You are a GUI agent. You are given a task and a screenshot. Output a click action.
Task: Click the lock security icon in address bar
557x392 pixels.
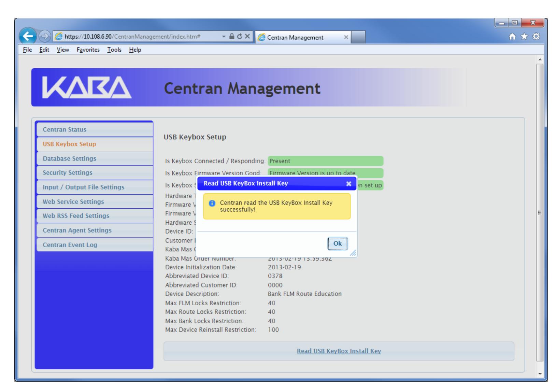coord(232,37)
